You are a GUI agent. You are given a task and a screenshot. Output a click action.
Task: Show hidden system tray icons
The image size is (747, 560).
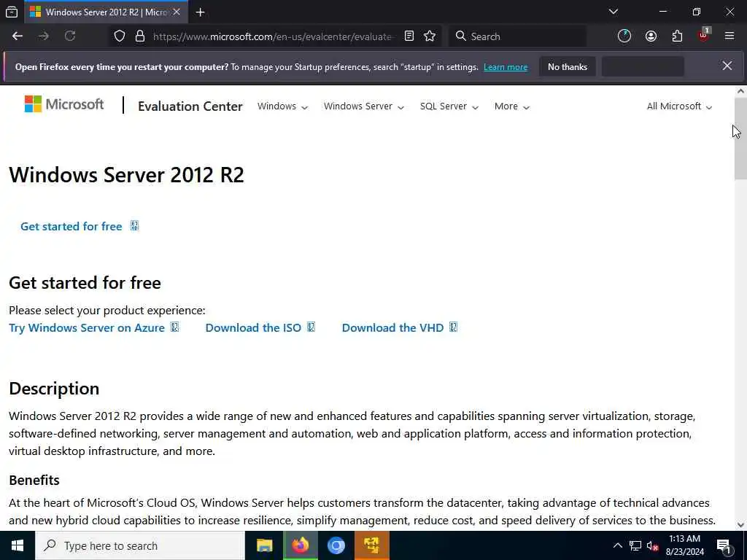[x=617, y=545]
